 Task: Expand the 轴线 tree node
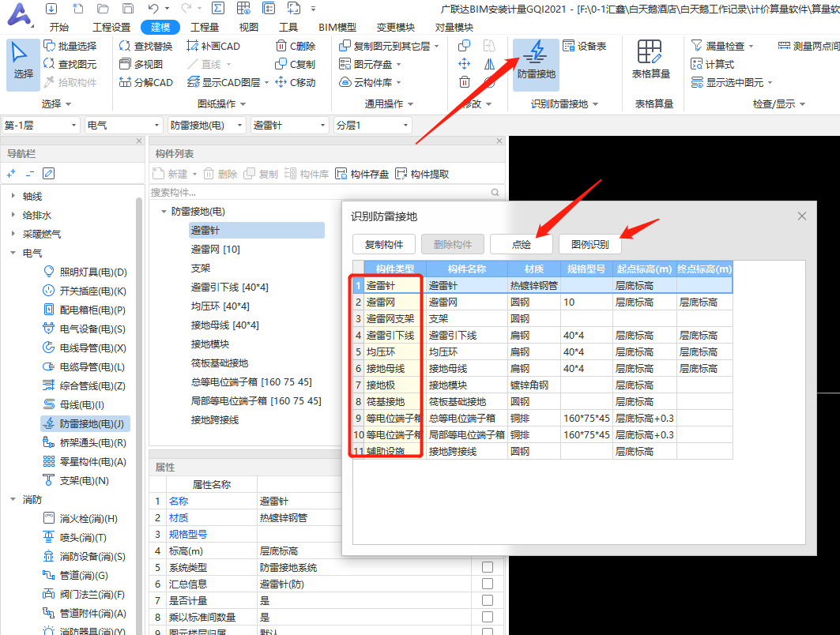pos(13,196)
